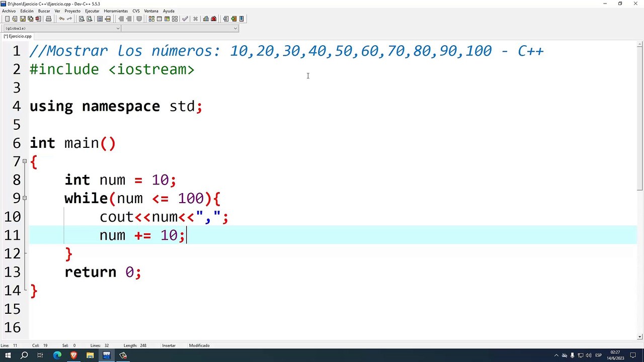Open the (globals) scope dropdown
The width and height of the screenshot is (644, 362).
pos(62,28)
